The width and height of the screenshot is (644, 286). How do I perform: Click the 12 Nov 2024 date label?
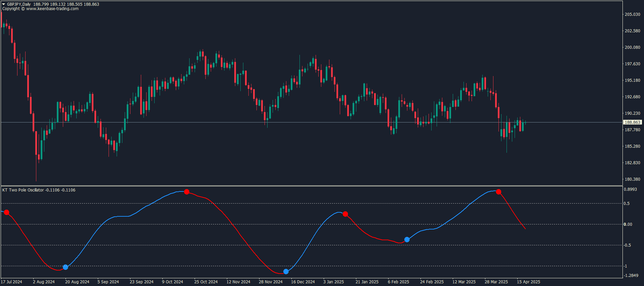(238, 282)
